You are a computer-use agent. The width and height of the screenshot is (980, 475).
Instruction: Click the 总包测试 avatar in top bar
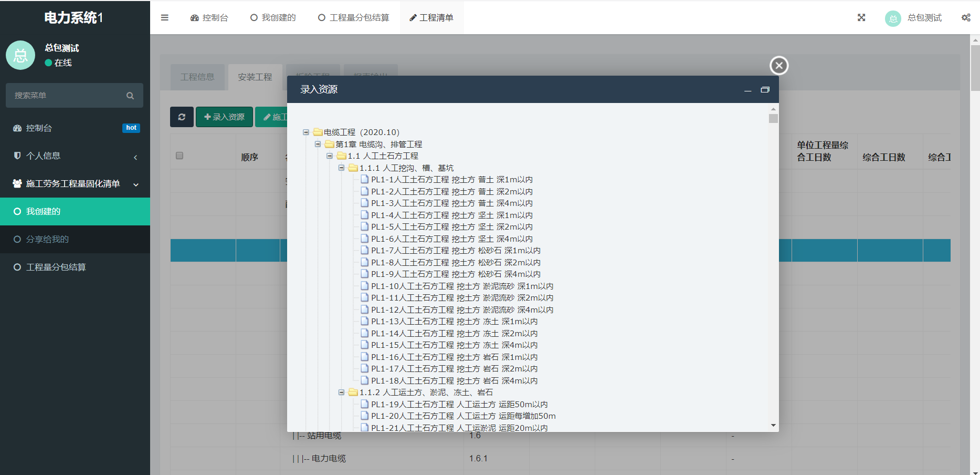[x=893, y=18]
